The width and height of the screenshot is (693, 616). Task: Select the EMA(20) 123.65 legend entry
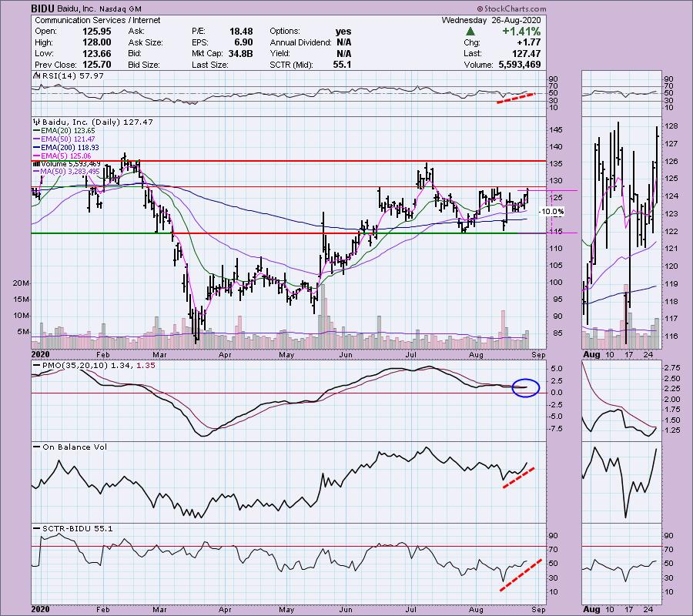pyautogui.click(x=64, y=130)
